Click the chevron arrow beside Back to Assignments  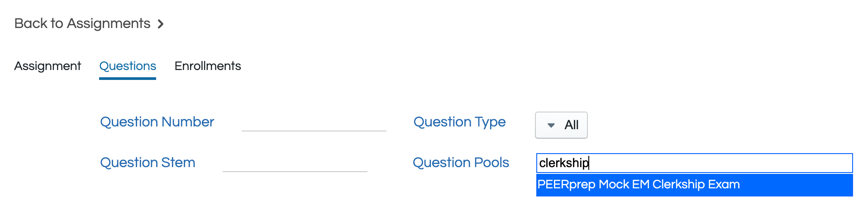(x=161, y=24)
